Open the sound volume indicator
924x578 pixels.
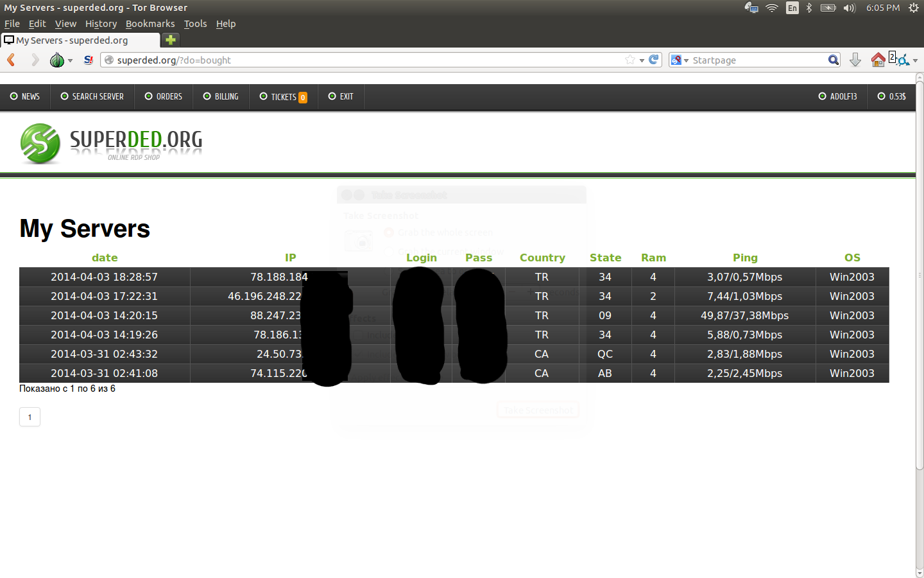pos(850,8)
